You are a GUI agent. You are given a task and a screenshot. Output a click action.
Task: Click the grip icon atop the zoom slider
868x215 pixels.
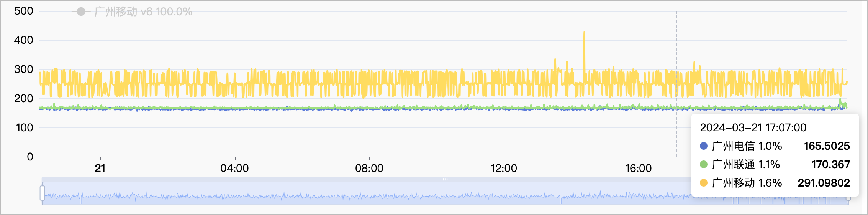pyautogui.click(x=445, y=179)
